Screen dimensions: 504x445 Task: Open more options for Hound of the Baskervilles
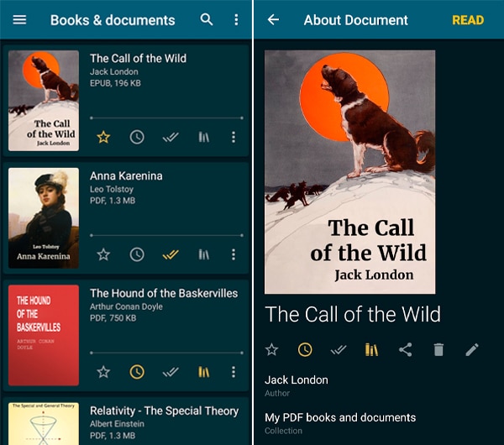(234, 372)
